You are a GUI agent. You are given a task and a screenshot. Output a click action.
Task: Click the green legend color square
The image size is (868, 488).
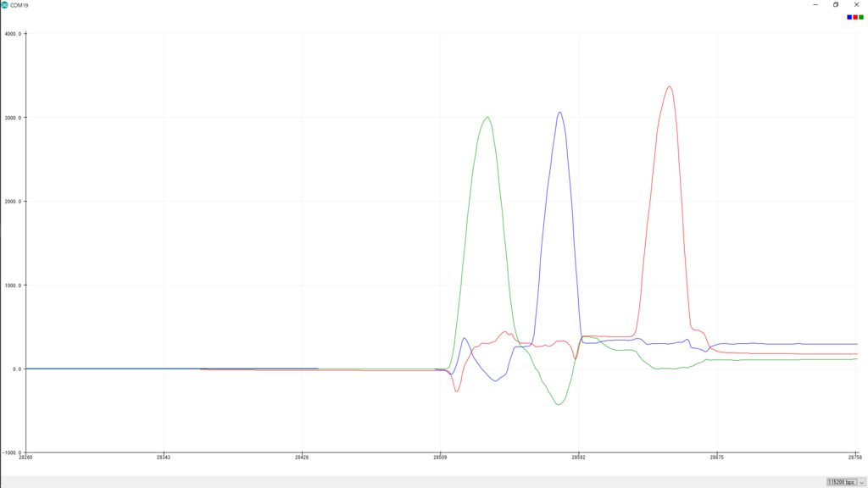pos(861,17)
